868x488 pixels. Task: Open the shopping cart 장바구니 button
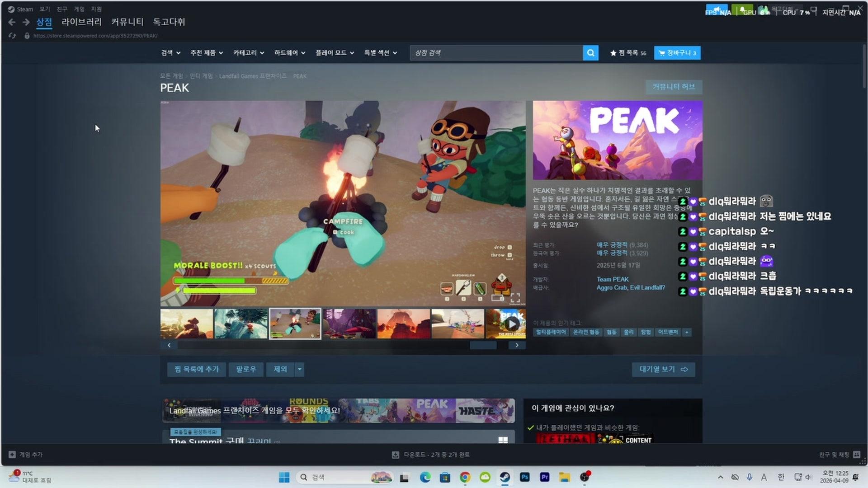click(x=677, y=53)
